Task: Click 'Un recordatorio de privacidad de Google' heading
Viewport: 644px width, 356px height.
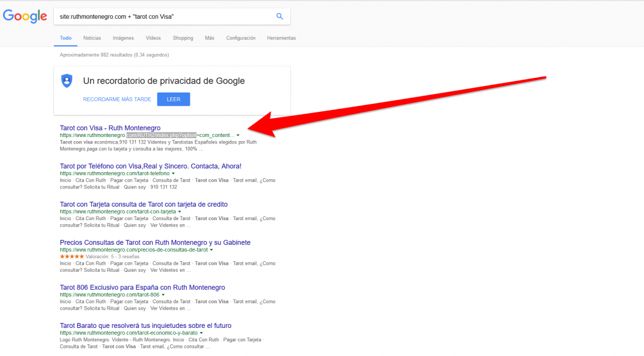Action: [x=164, y=81]
